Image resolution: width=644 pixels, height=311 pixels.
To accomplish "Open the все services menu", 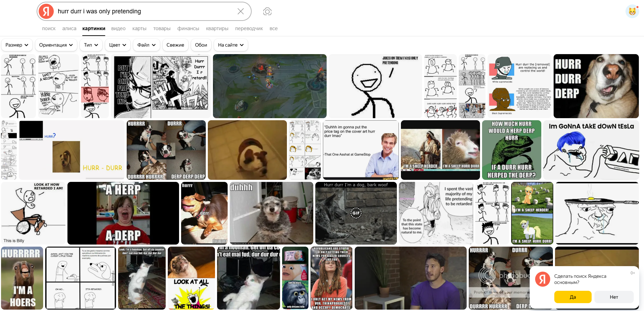I will pyautogui.click(x=274, y=28).
